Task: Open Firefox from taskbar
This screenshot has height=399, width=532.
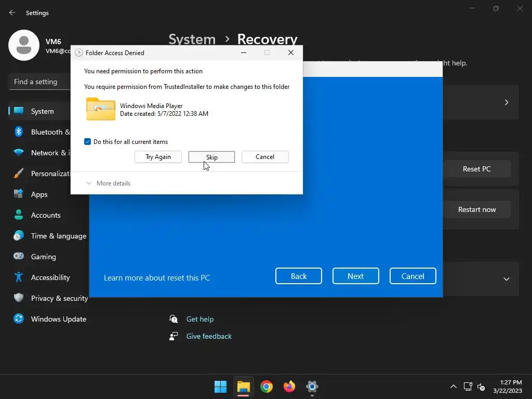Action: click(x=289, y=387)
